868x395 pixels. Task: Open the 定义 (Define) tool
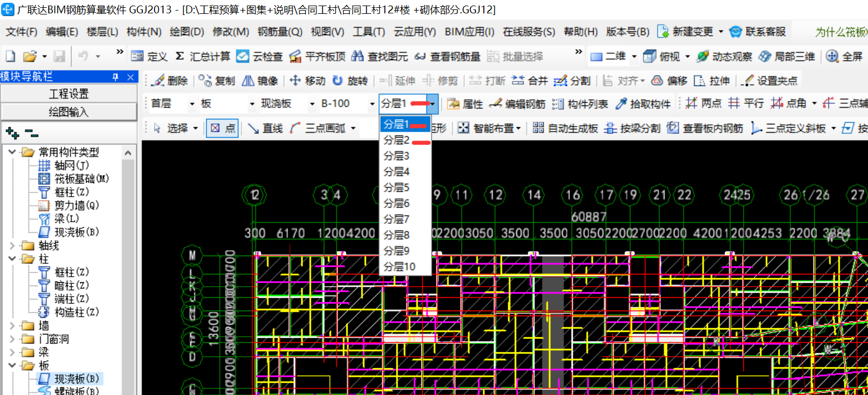click(148, 56)
